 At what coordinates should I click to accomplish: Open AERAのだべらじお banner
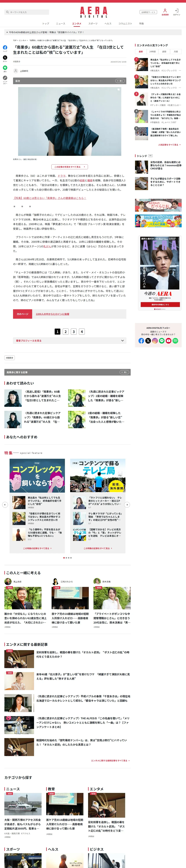point(158,205)
